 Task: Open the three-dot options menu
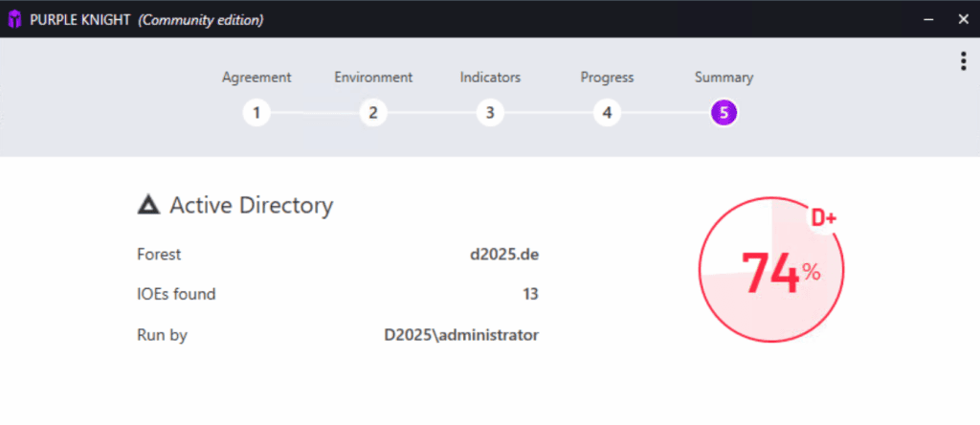(x=963, y=60)
